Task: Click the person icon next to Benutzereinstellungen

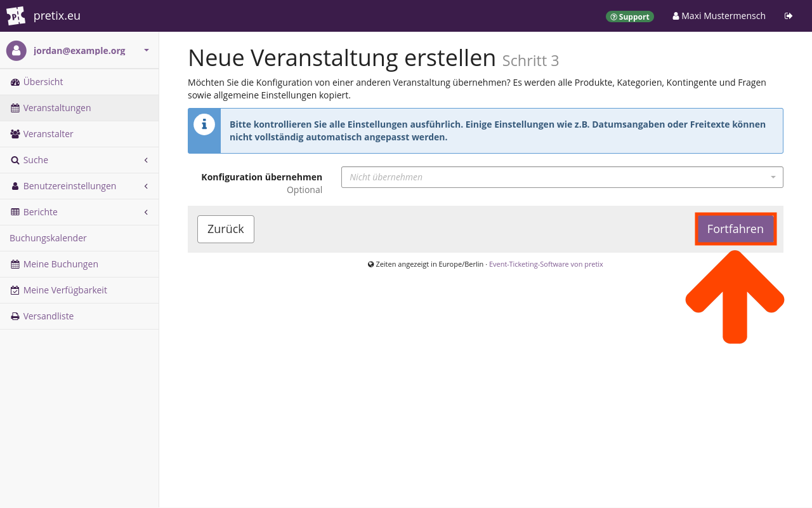Action: click(x=15, y=186)
